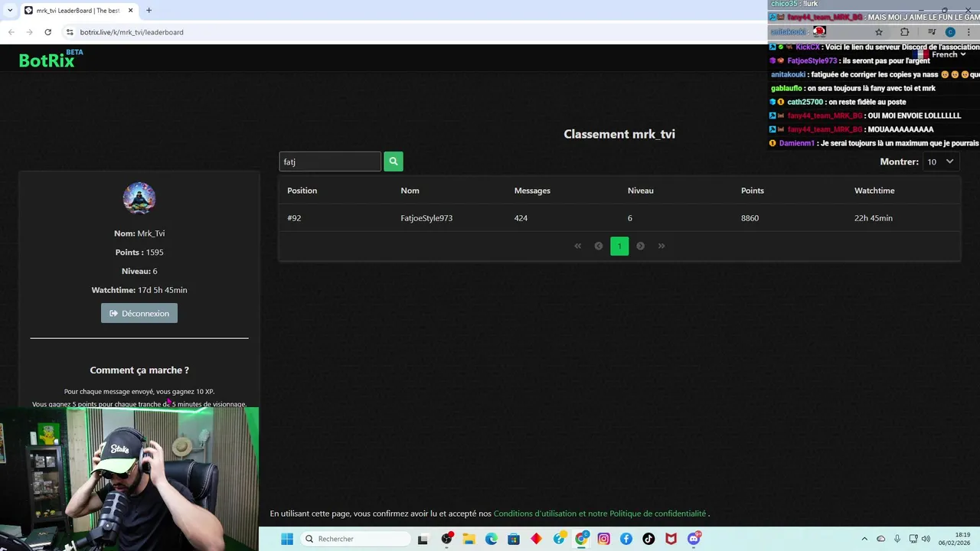Viewport: 980px width, 551px height.
Task: Focus the leaderboard search field containing fatj
Action: (x=330, y=161)
